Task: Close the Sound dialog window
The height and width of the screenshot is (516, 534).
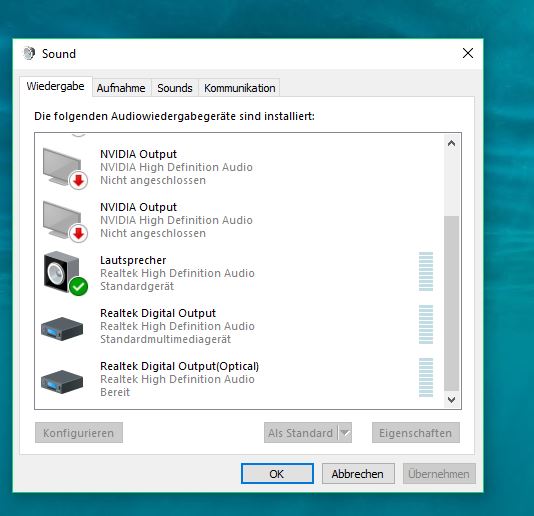Action: pyautogui.click(x=468, y=53)
